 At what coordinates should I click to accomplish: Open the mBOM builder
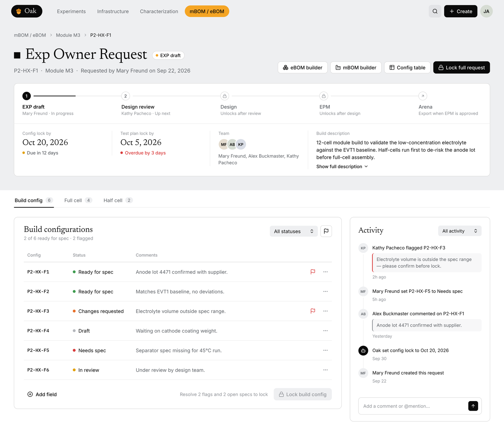pos(356,67)
